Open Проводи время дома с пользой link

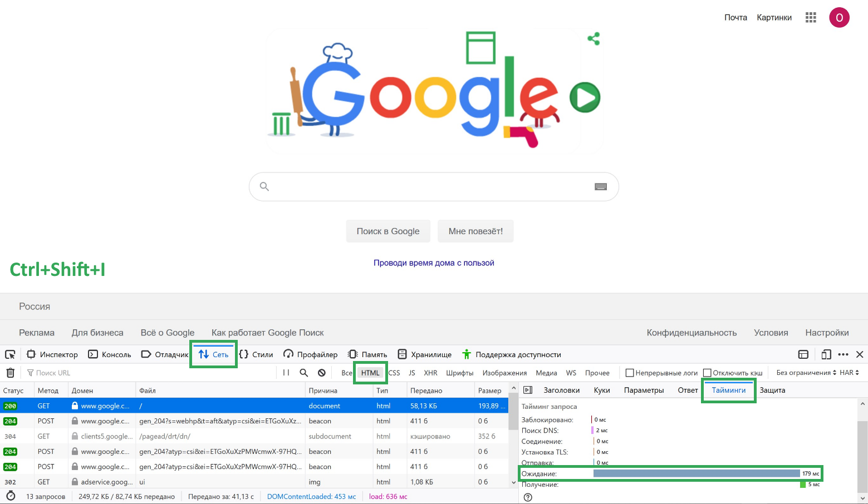[434, 263]
